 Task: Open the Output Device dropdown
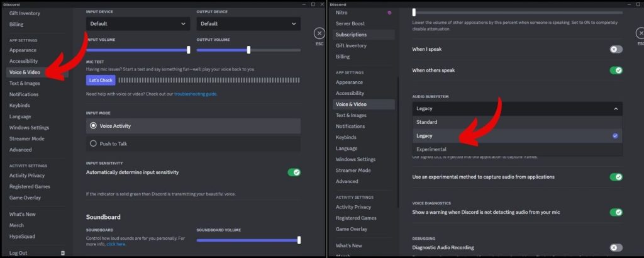248,24
